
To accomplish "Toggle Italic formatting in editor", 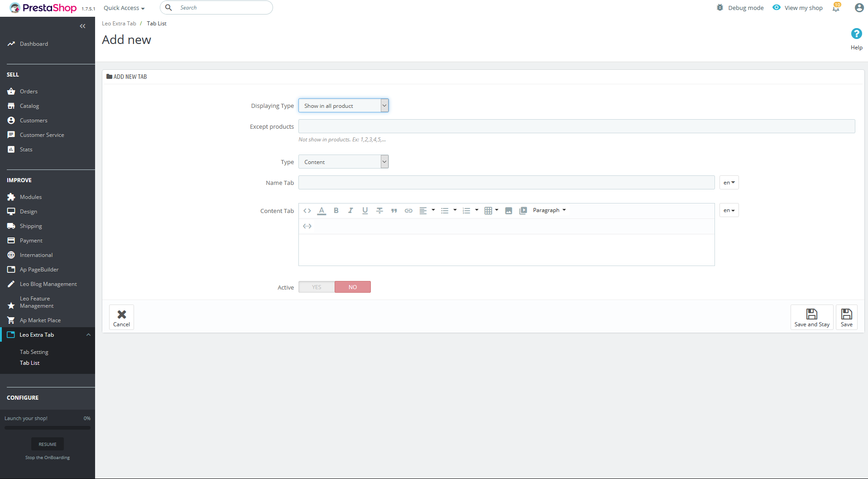I will click(x=350, y=210).
